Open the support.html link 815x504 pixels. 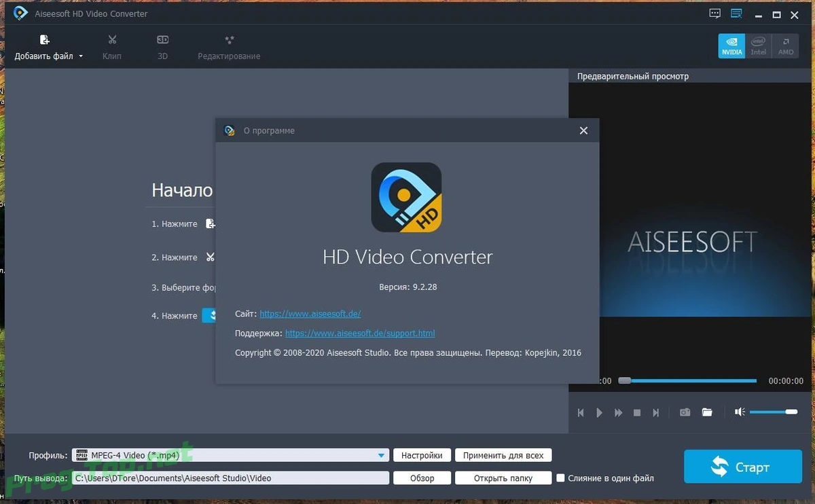click(x=360, y=334)
